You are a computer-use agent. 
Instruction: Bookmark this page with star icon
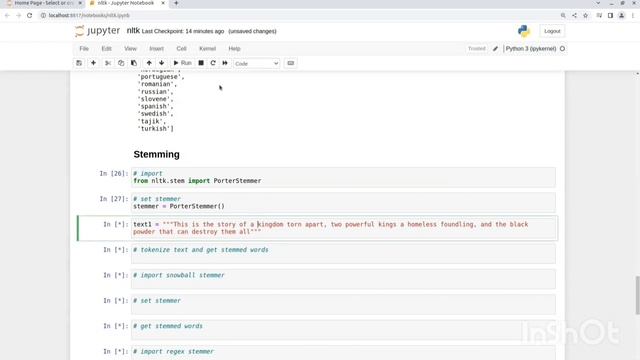coord(585,16)
